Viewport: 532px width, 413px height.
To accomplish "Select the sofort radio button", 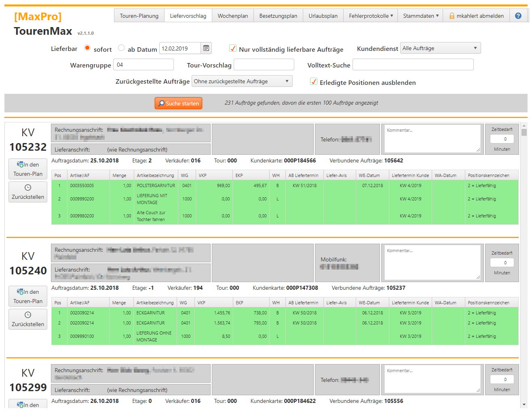I will (x=87, y=48).
